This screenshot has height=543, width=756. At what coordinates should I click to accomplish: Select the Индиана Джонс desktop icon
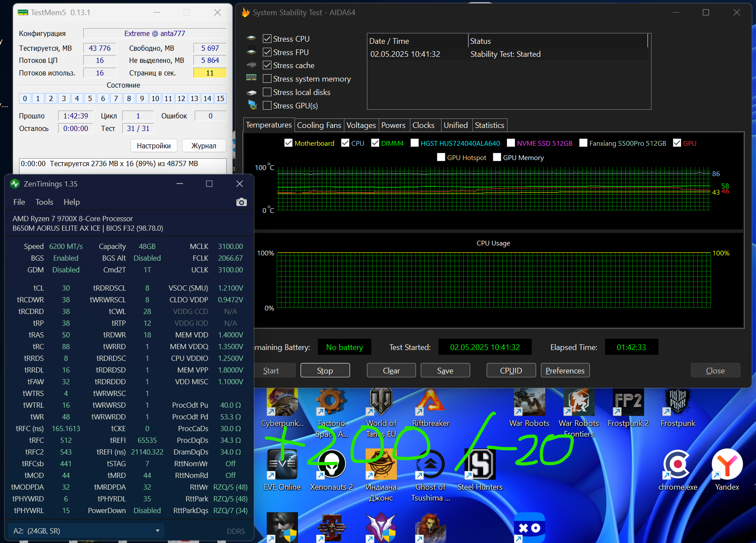coord(381,476)
